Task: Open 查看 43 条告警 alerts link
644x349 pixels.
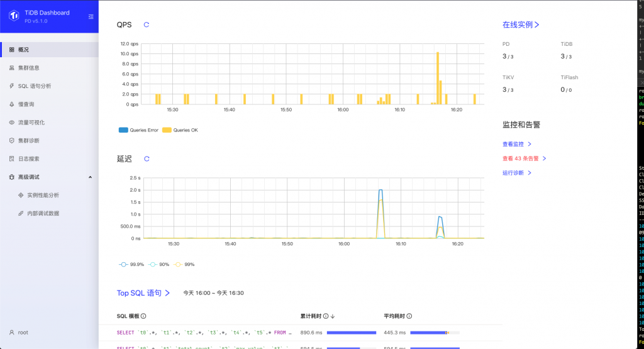Action: click(525, 158)
